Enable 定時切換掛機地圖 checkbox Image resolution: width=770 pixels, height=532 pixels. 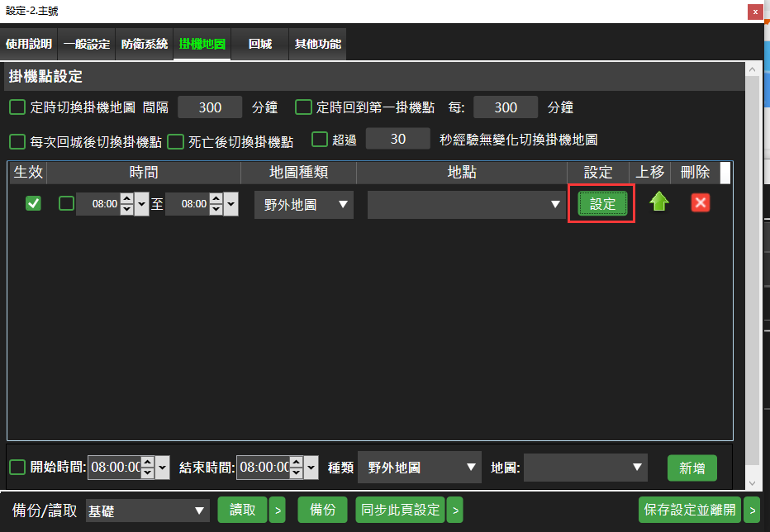[17, 107]
